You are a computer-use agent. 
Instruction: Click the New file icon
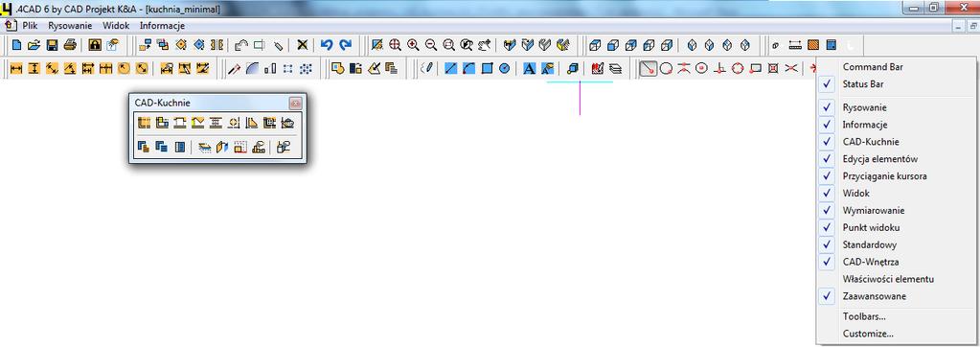click(17, 45)
